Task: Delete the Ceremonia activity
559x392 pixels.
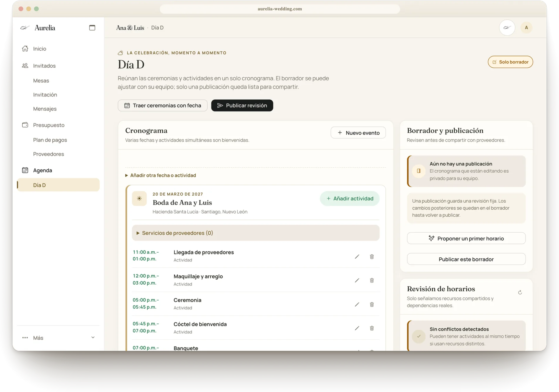Action: tap(372, 304)
